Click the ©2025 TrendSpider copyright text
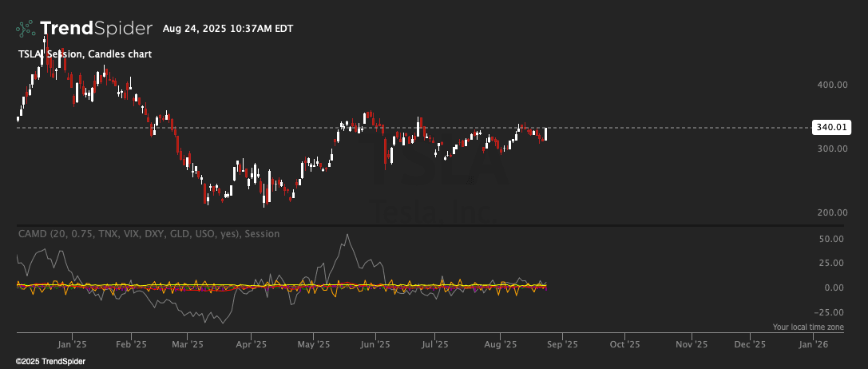868x369 pixels. 50,361
